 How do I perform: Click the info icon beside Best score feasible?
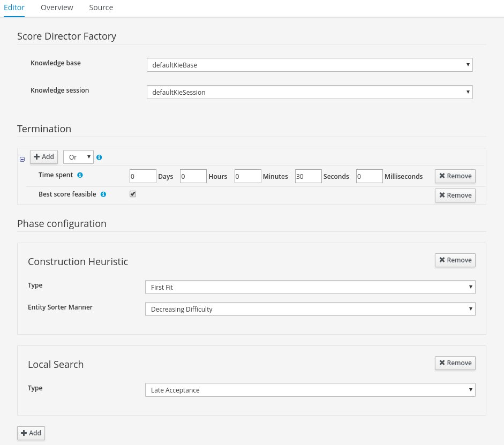[103, 194]
